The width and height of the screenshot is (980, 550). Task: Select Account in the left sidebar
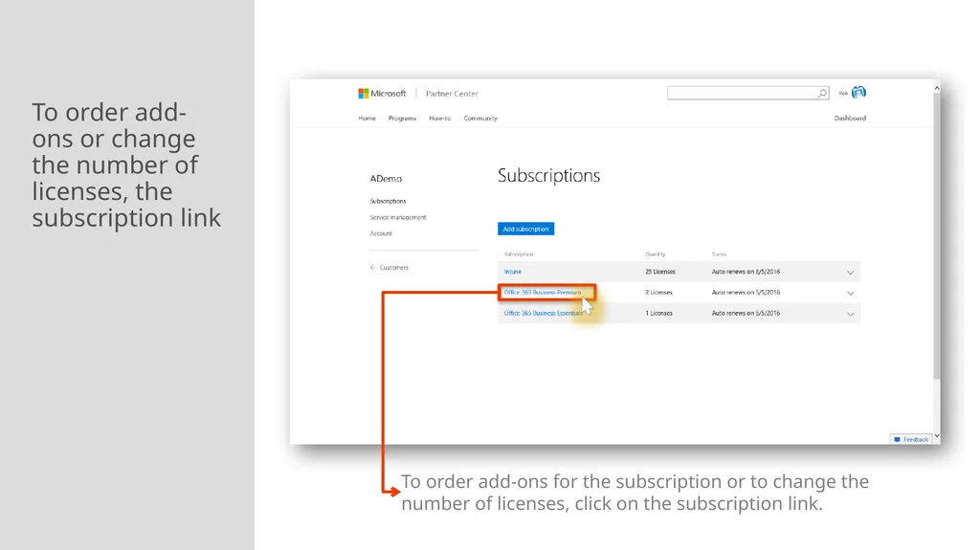click(381, 233)
